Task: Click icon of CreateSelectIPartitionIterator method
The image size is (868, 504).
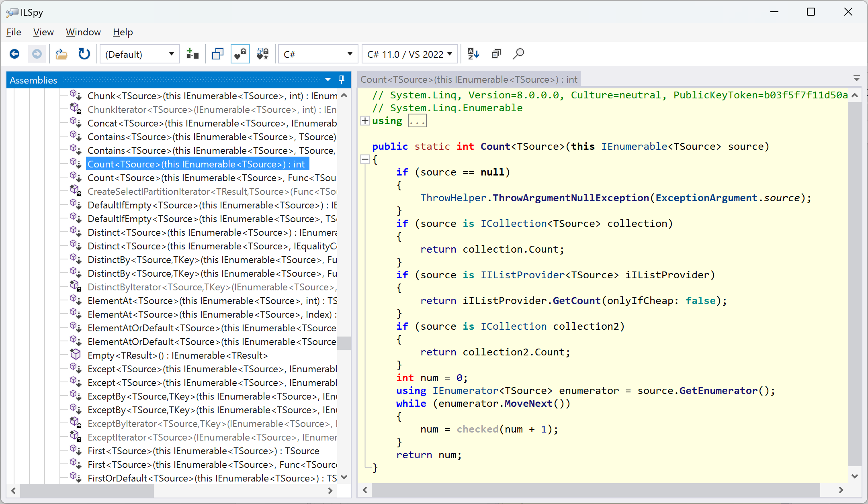Action: [76, 191]
